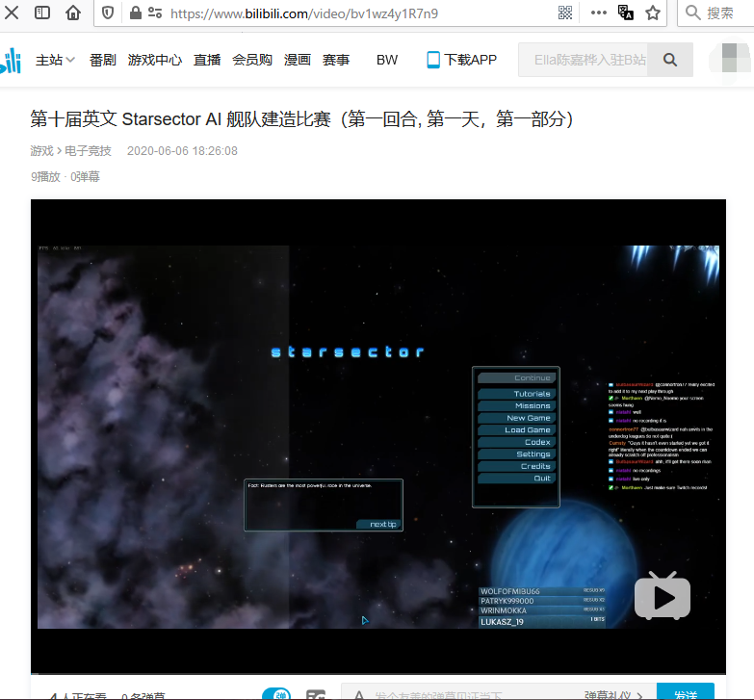This screenshot has width=754, height=700.
Task: Click the QR code icon in address bar
Action: [565, 13]
